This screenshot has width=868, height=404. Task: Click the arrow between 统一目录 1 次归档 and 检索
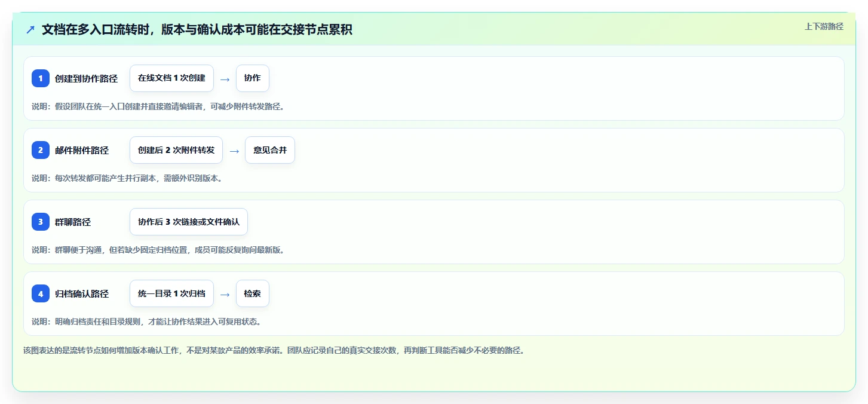tap(225, 294)
